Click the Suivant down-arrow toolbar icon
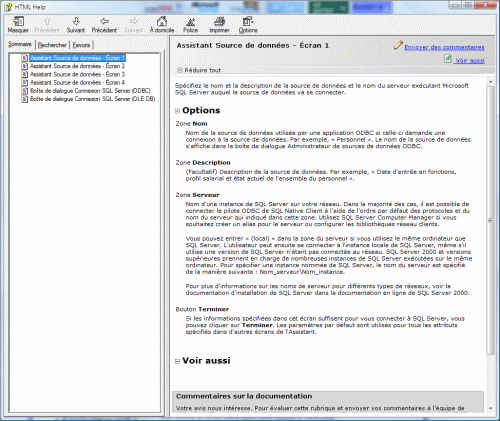 pos(76,22)
